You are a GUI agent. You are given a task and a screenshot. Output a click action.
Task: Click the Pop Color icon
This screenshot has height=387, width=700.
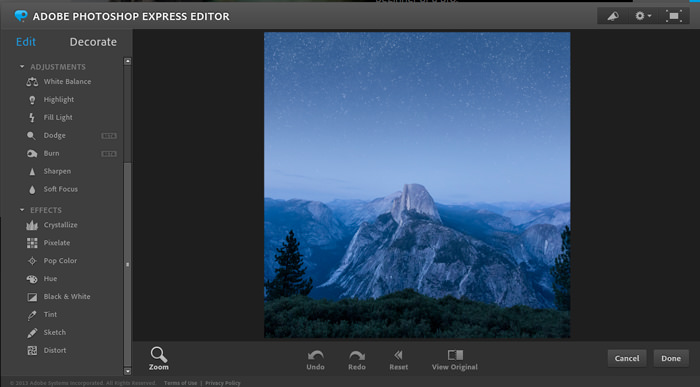(x=32, y=261)
